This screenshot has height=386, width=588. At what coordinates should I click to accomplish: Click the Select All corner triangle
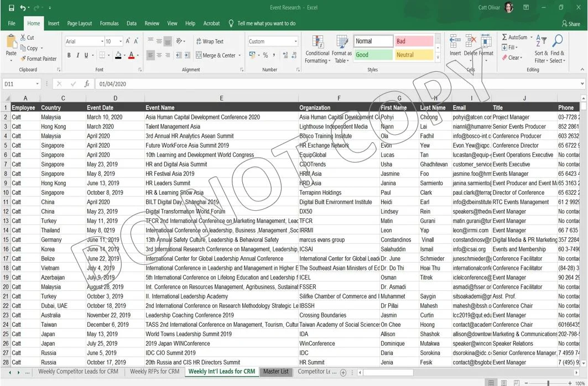pyautogui.click(x=7, y=98)
